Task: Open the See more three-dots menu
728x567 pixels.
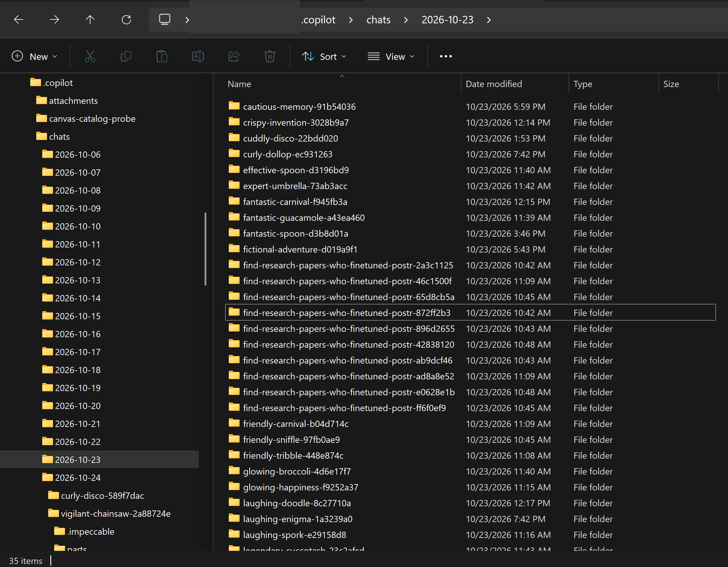Action: point(446,56)
